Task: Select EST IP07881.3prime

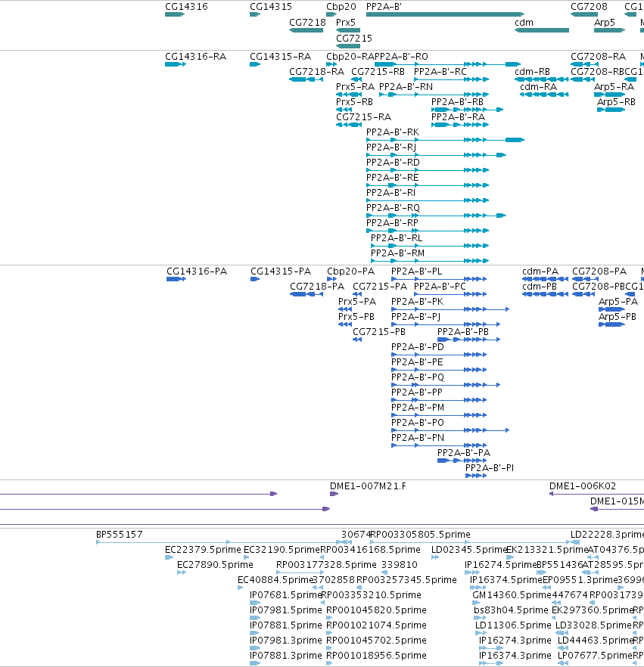Action: [286, 656]
